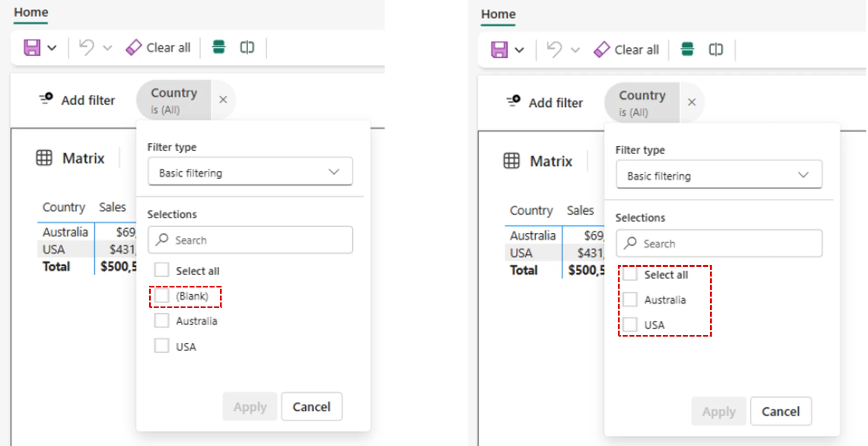Click the Clear all eraser in the left toolbar

pos(133,47)
